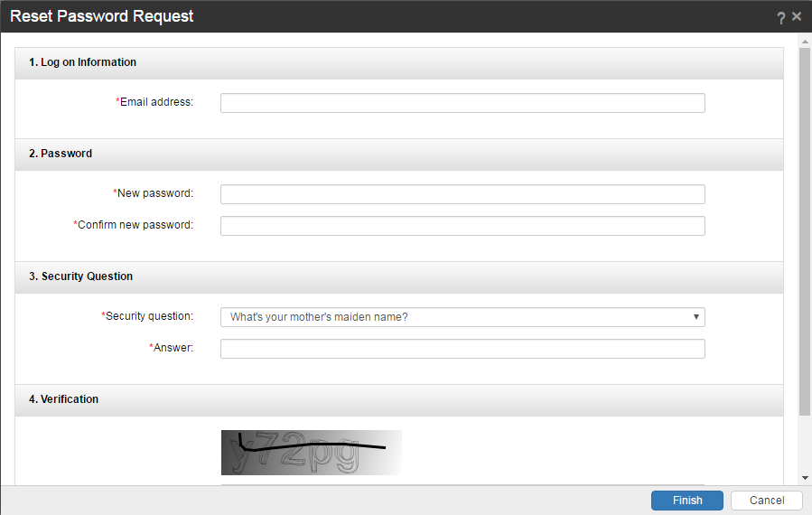Screen dimensions: 812x515
Task: Click the scrollbar up arrow
Action: [805, 41]
